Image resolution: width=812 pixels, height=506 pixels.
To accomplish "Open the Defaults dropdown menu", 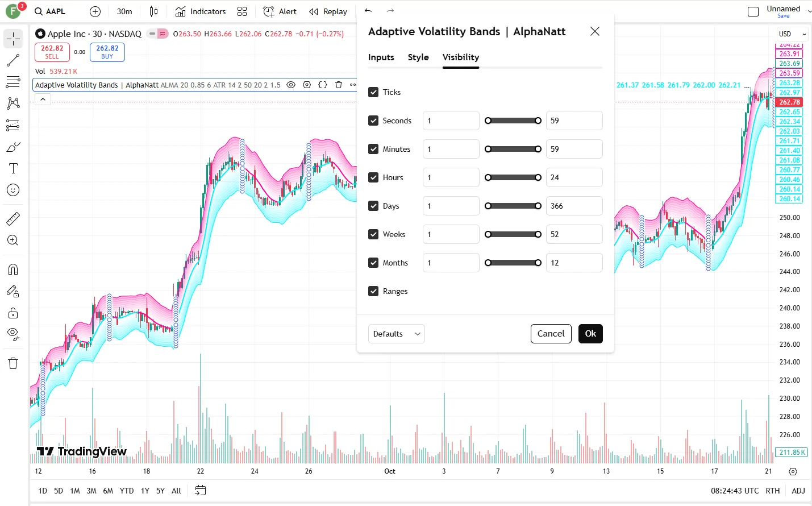I will point(396,334).
